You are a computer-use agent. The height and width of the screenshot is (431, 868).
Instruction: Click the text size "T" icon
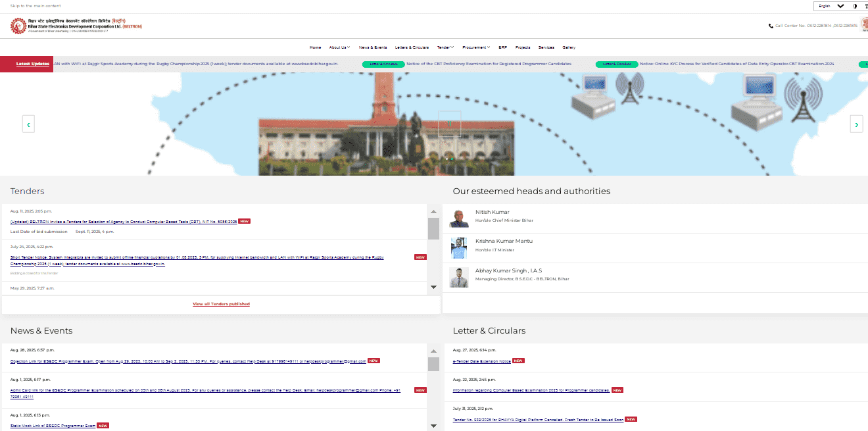click(867, 6)
